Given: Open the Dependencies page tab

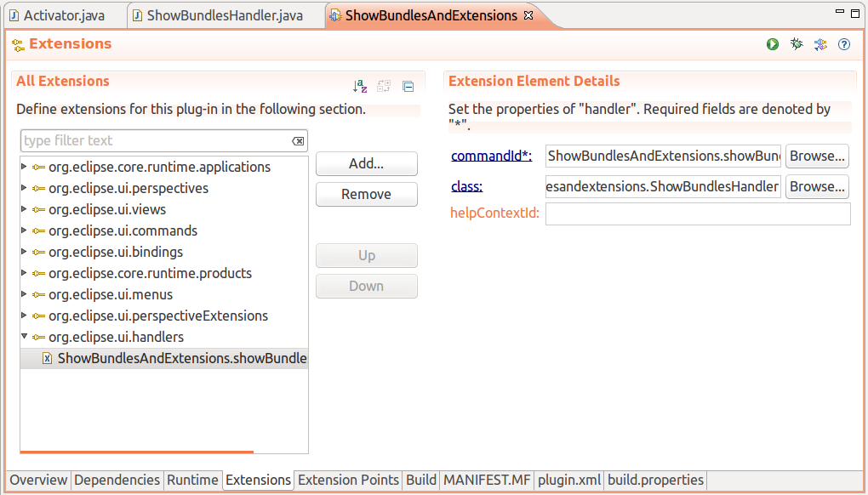Looking at the screenshot, I should (x=117, y=480).
